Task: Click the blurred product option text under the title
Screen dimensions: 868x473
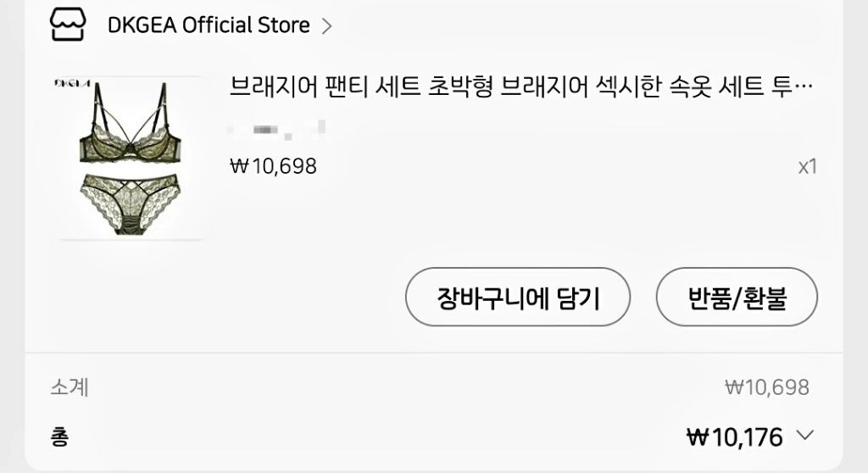Action: point(277,131)
